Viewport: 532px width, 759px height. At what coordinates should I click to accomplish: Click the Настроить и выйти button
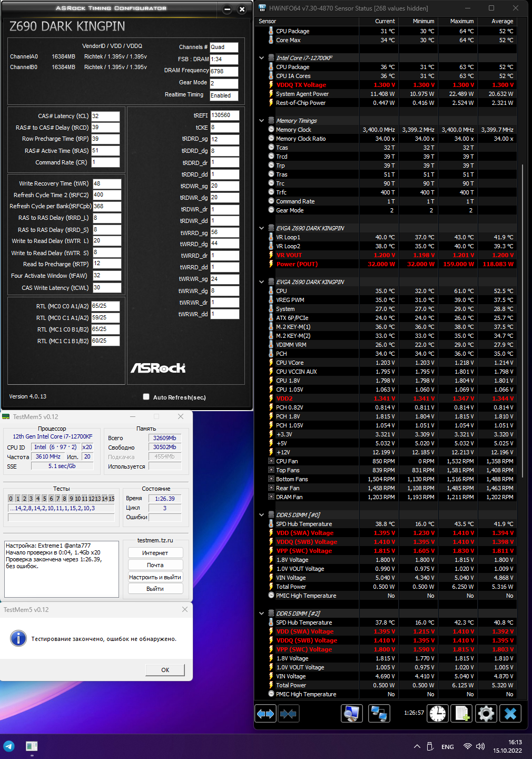pos(155,577)
